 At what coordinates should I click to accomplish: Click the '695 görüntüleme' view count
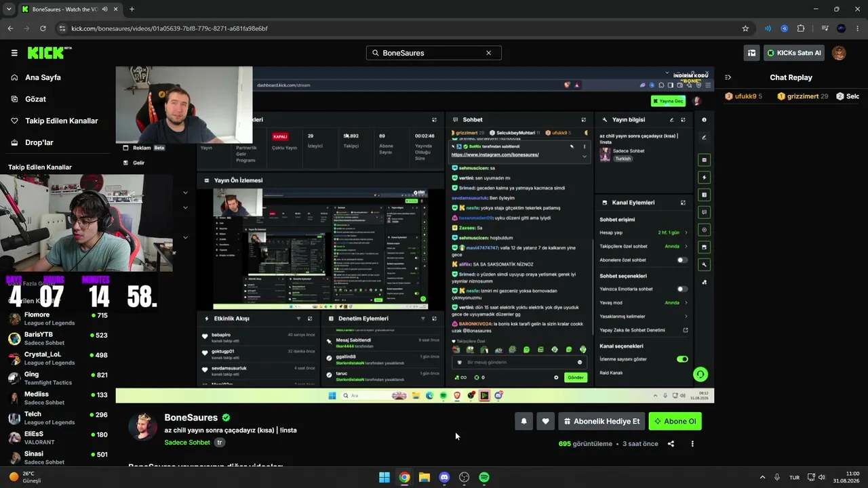click(585, 444)
